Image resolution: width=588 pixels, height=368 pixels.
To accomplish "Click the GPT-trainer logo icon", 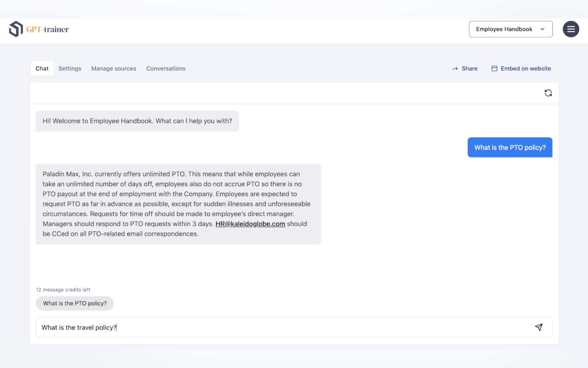I will [16, 29].
